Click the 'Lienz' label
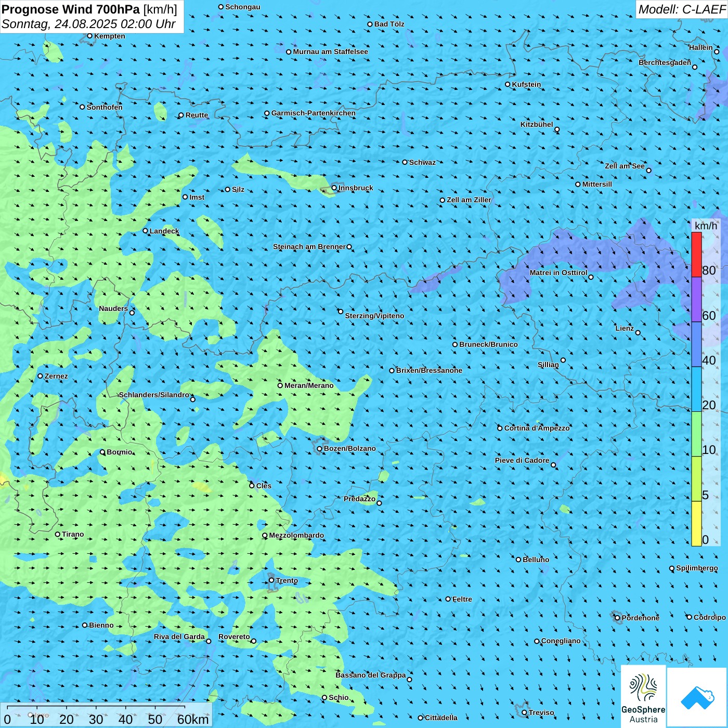 coord(625,328)
